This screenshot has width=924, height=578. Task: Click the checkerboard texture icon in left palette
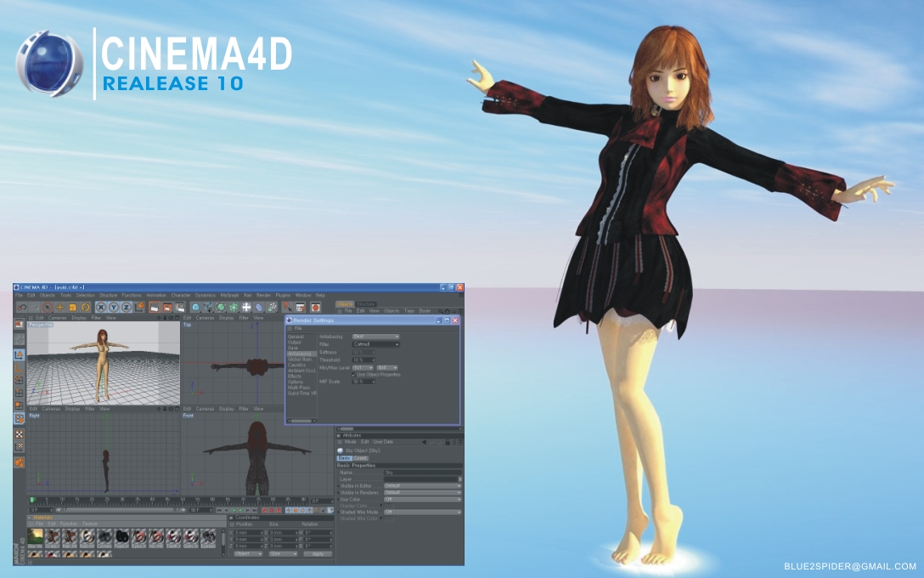tap(19, 434)
